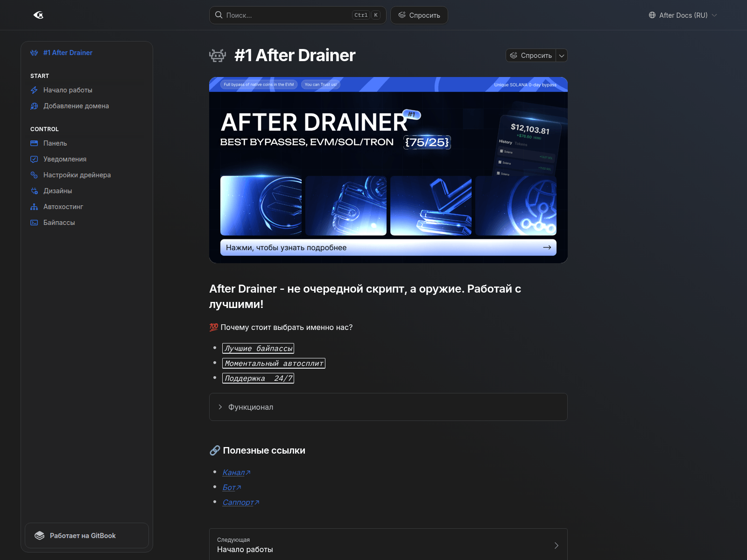The width and height of the screenshot is (747, 560).
Task: Go to next page Начало работы card
Action: tap(388, 545)
